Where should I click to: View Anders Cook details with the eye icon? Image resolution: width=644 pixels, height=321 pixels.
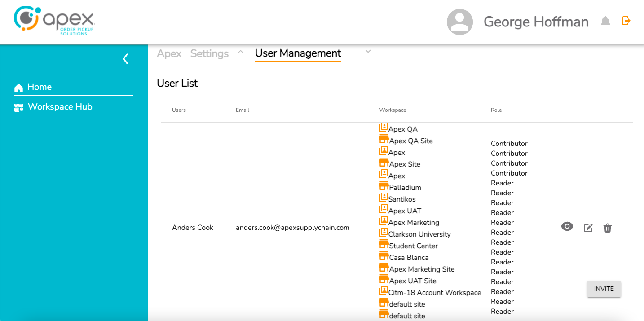point(567,227)
